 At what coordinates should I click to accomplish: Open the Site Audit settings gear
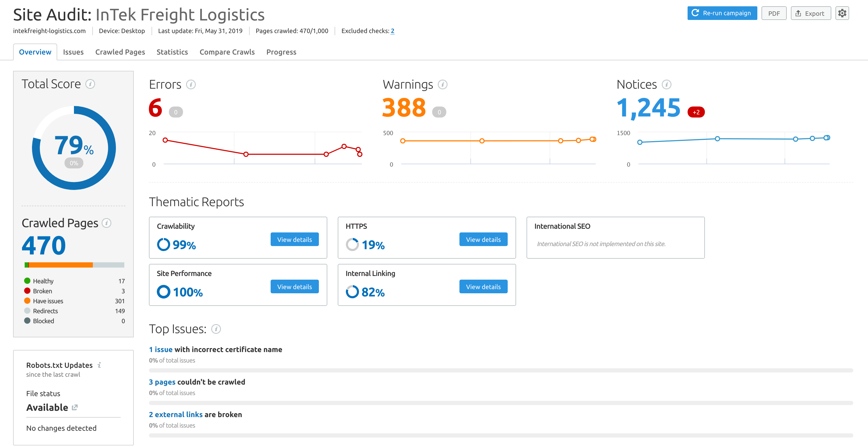[x=842, y=13]
